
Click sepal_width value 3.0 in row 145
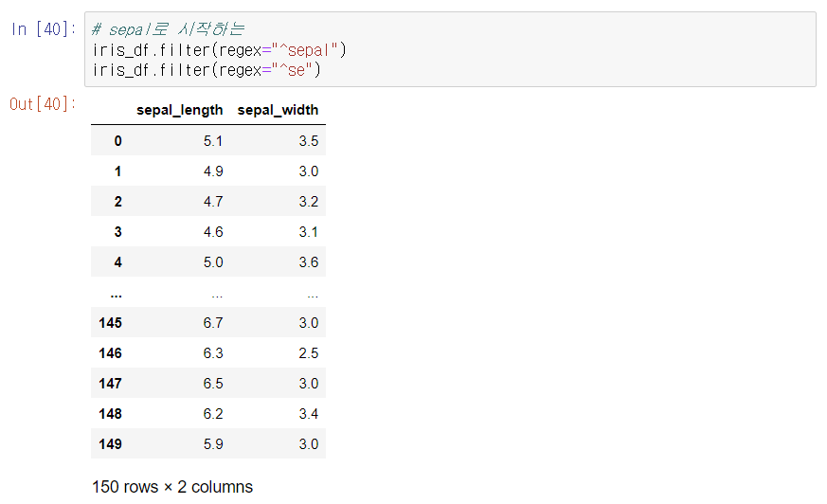(x=309, y=323)
